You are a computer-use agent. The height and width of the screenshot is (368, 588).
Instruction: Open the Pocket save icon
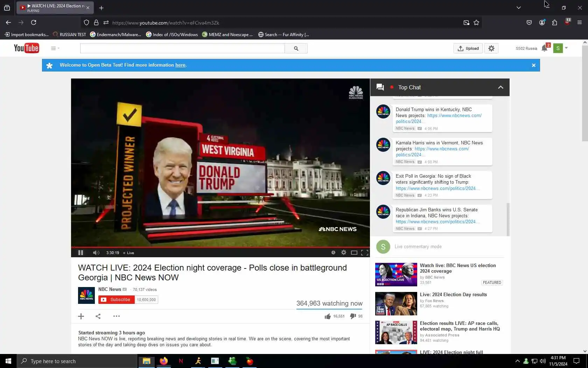point(529,22)
